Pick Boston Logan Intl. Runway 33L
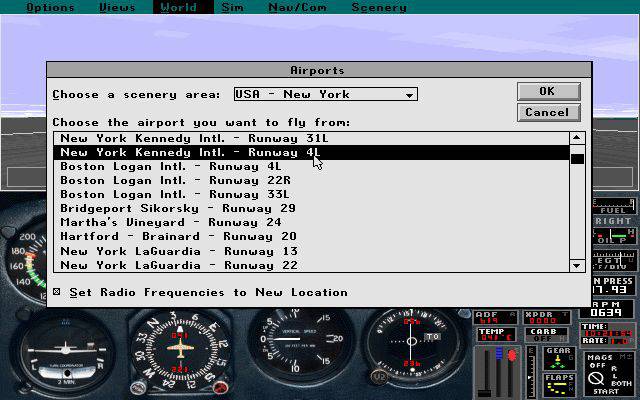Viewport: 640px width, 400px height. pos(311,194)
